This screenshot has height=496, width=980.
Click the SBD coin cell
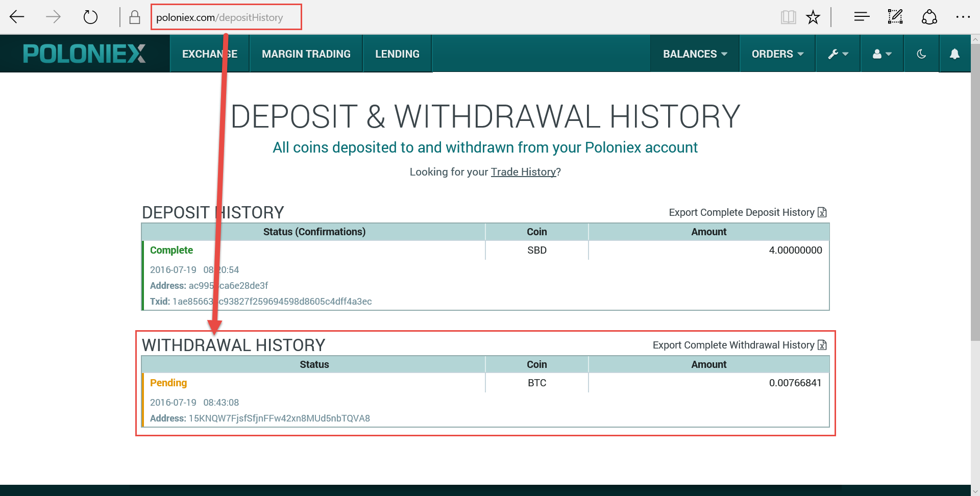coord(537,250)
